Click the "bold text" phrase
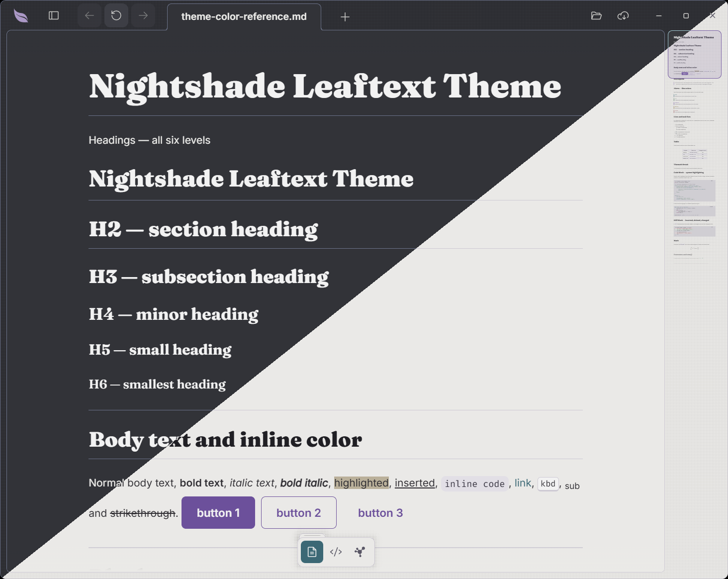The height and width of the screenshot is (579, 728). (x=201, y=483)
